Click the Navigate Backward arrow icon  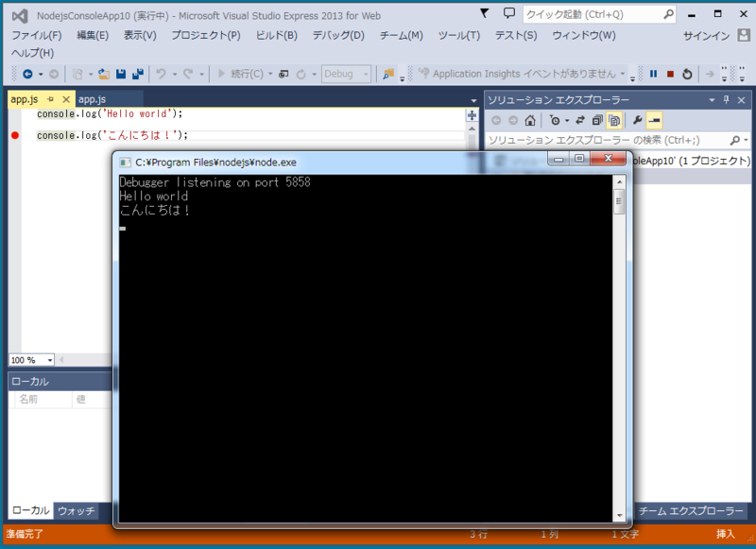click(28, 74)
